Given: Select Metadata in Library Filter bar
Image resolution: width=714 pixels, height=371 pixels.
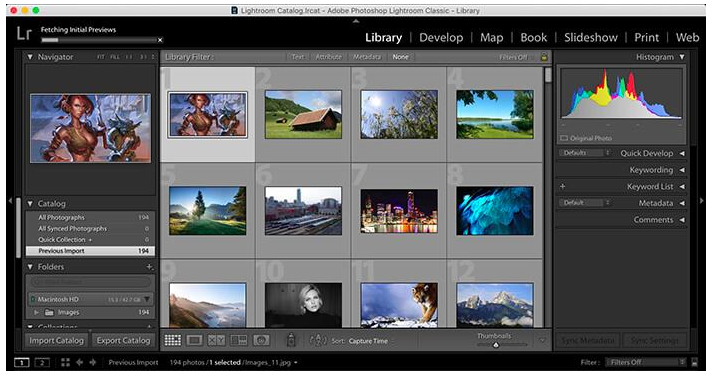Looking at the screenshot, I should (367, 57).
